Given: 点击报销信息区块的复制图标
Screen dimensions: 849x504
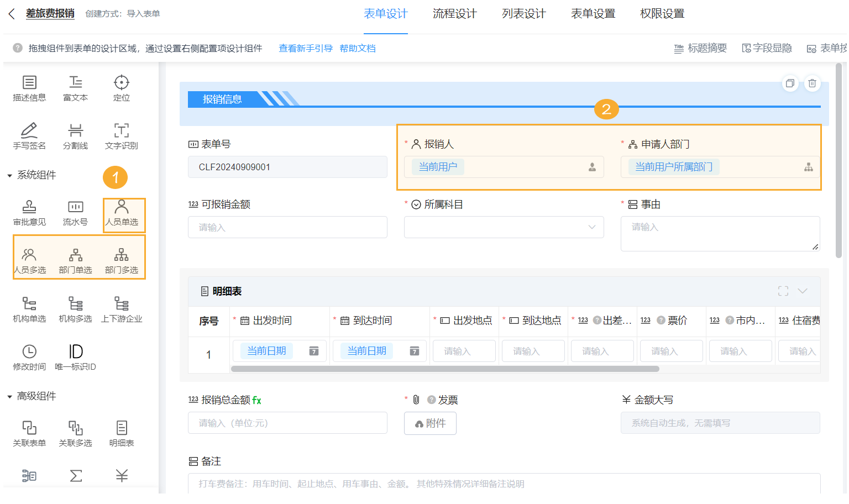Looking at the screenshot, I should pyautogui.click(x=790, y=83).
